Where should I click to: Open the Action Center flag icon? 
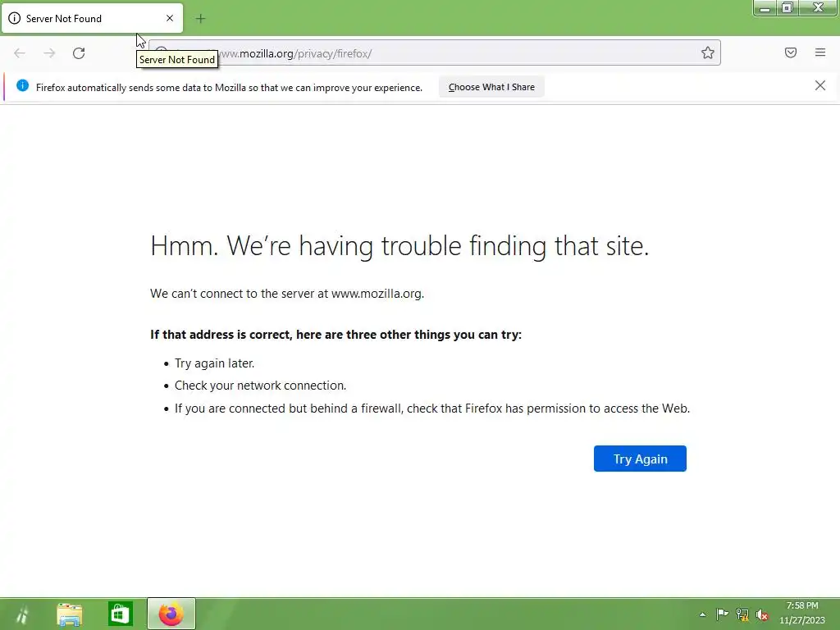click(x=722, y=614)
